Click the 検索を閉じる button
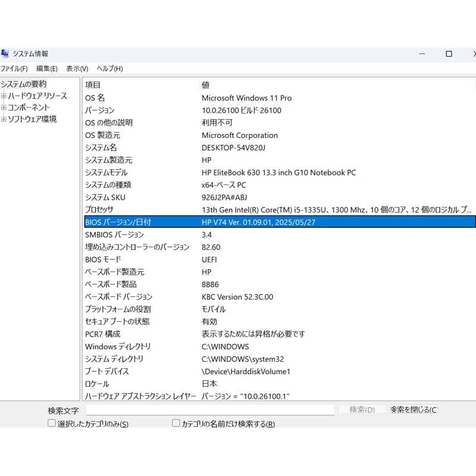Screen dimensions: 476x476 [414, 410]
